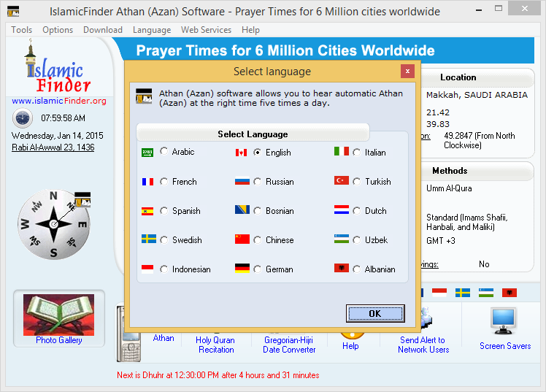Click the Uzbek flag in the bottom flag row

486,293
